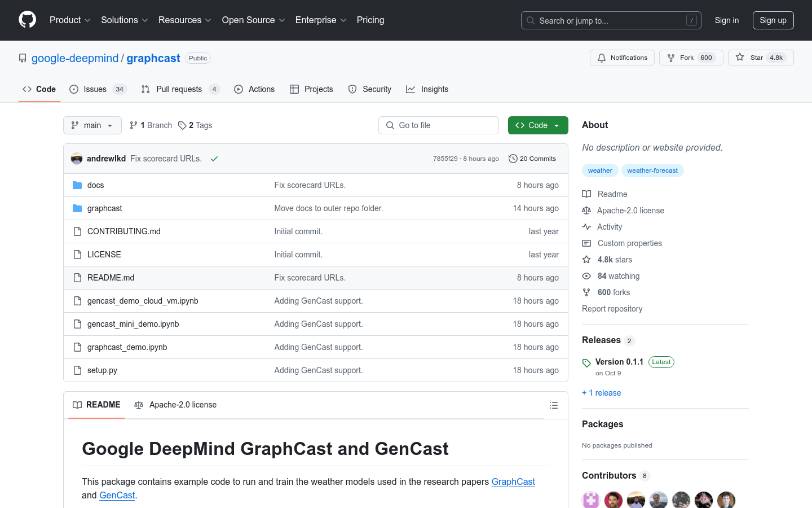Open the + 1 release link
This screenshot has height=508, width=812.
coord(601,393)
